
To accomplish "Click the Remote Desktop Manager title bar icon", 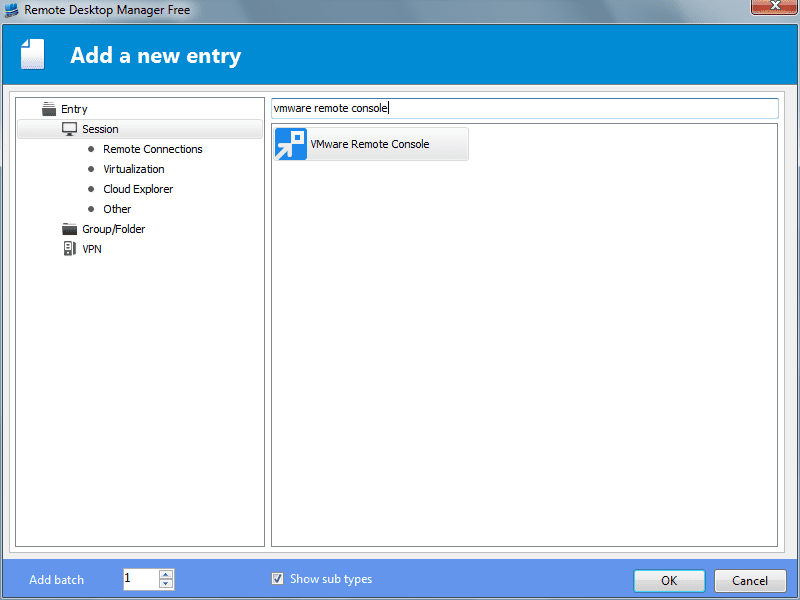I will [13, 8].
